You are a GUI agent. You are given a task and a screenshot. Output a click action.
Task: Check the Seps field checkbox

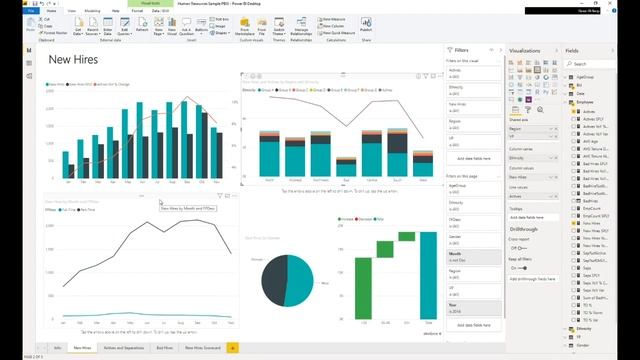coord(573,268)
